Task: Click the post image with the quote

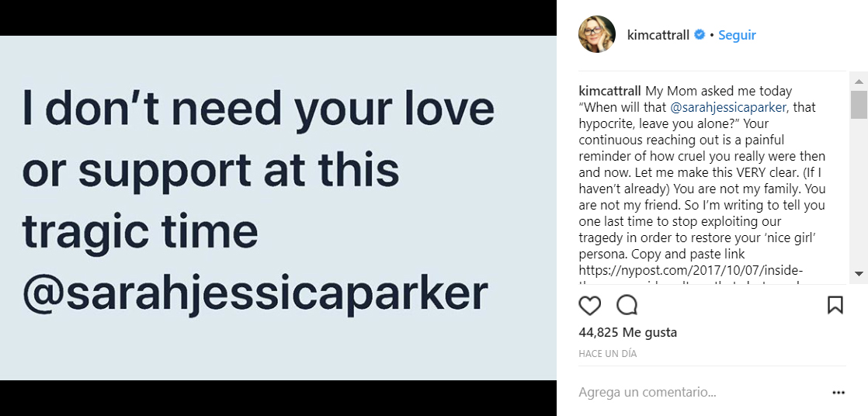Action: pos(278,208)
